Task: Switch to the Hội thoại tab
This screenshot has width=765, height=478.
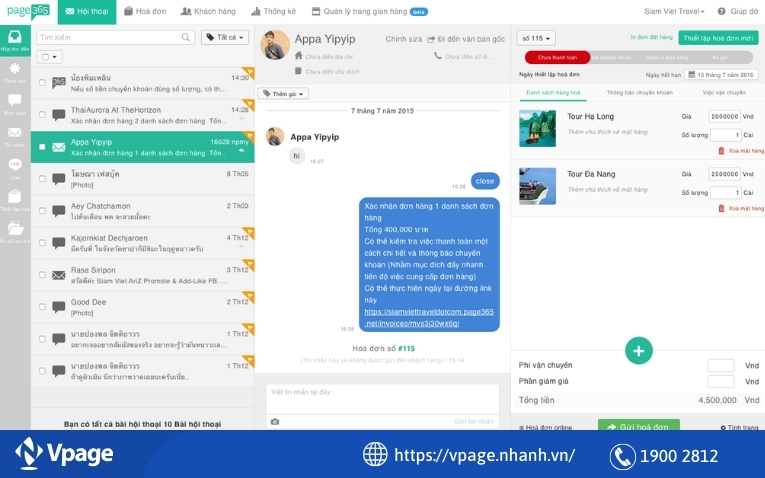Action: coord(87,12)
